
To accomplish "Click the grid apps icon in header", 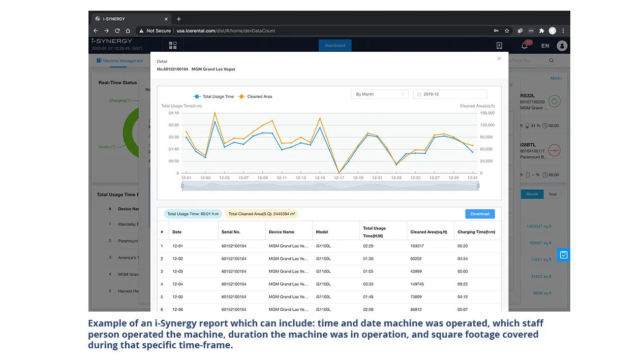I will coord(173,46).
